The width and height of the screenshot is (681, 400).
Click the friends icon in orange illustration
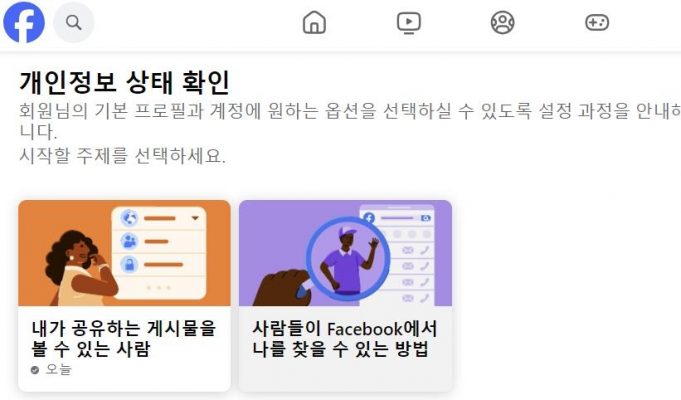[x=129, y=241]
